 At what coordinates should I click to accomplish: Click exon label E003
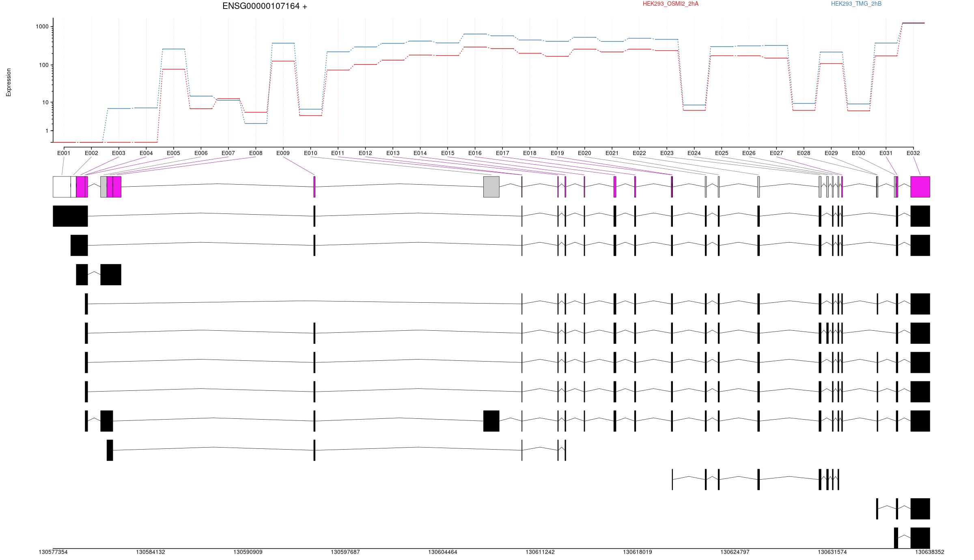119,153
